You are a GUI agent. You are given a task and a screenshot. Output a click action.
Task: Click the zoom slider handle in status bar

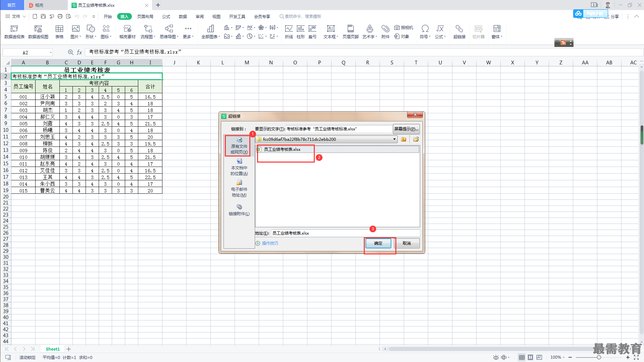tap(599, 357)
